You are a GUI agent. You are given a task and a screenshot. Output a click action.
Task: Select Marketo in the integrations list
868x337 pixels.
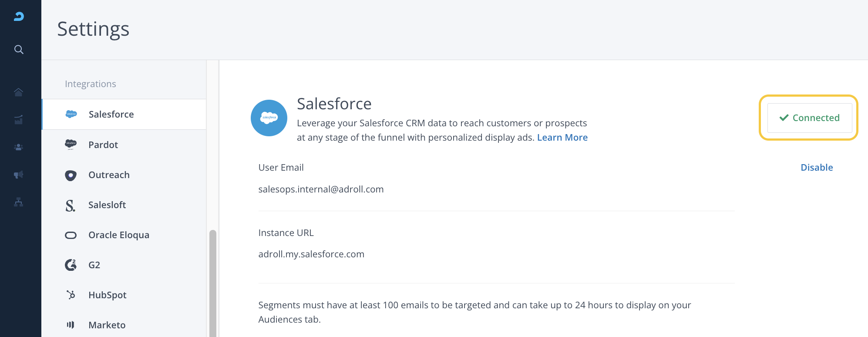coord(107,325)
